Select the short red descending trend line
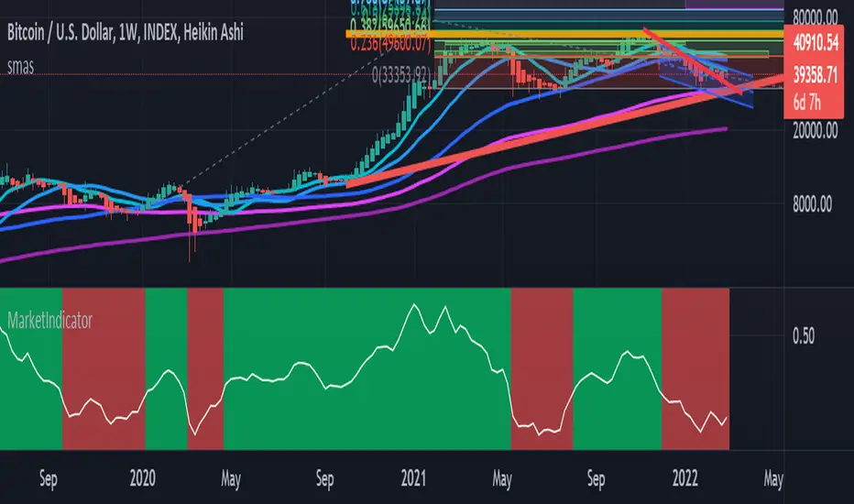This screenshot has height=504, width=854. click(692, 60)
